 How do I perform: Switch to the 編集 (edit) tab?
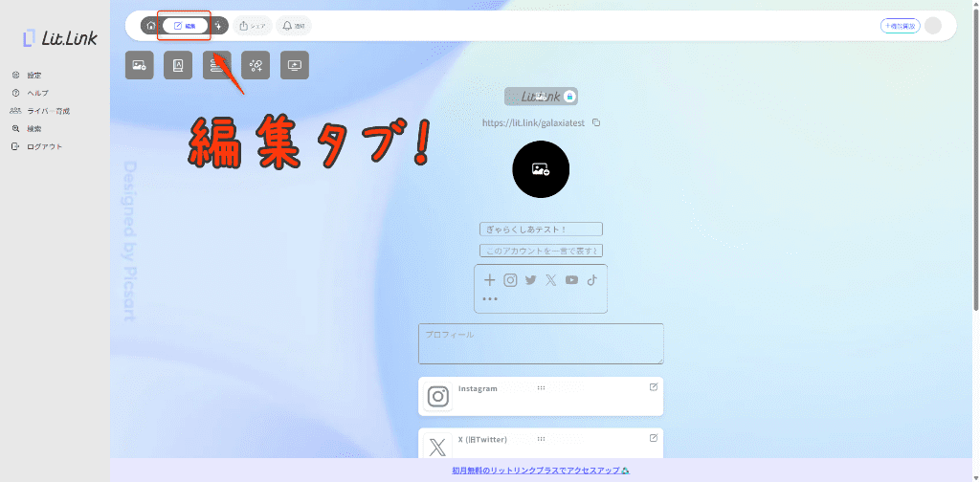[185, 26]
